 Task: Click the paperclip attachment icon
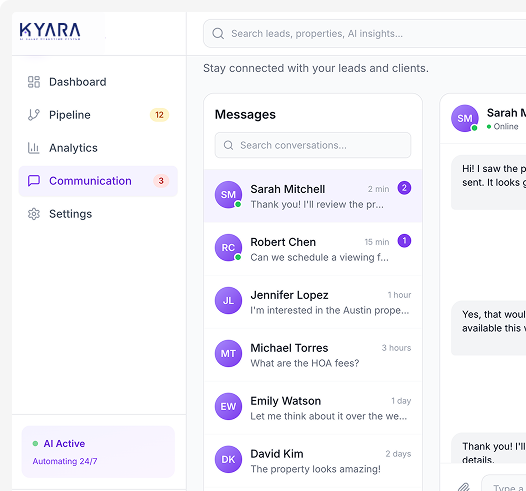click(464, 487)
